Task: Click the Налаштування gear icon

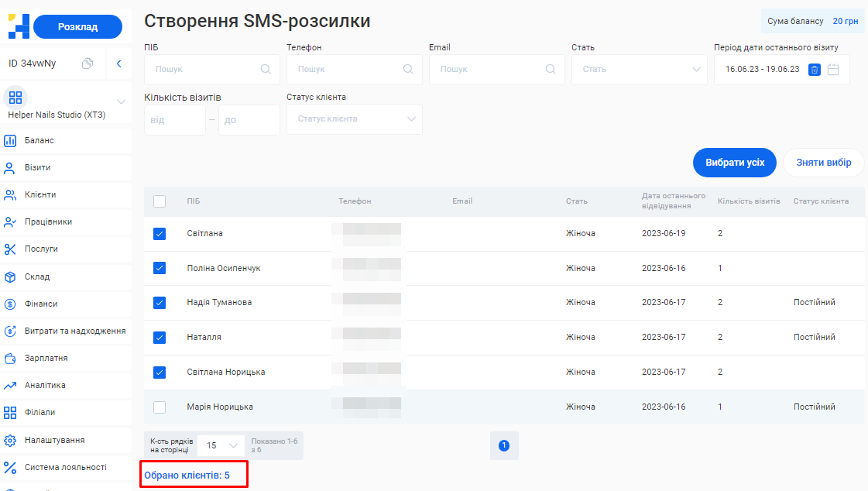Action: [10, 440]
